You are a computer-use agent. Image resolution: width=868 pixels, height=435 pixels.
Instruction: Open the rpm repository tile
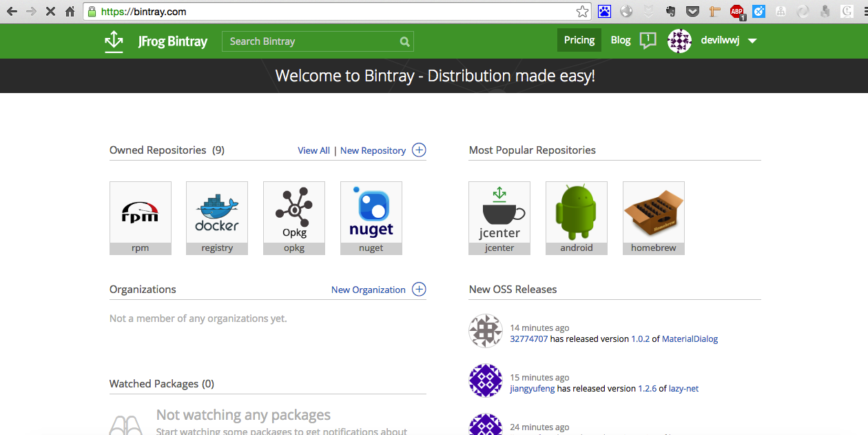(141, 218)
